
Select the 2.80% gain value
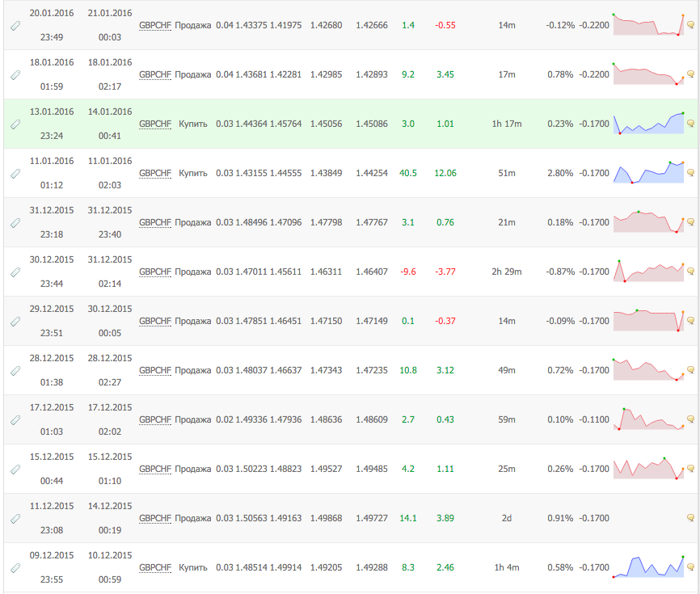tap(560, 173)
